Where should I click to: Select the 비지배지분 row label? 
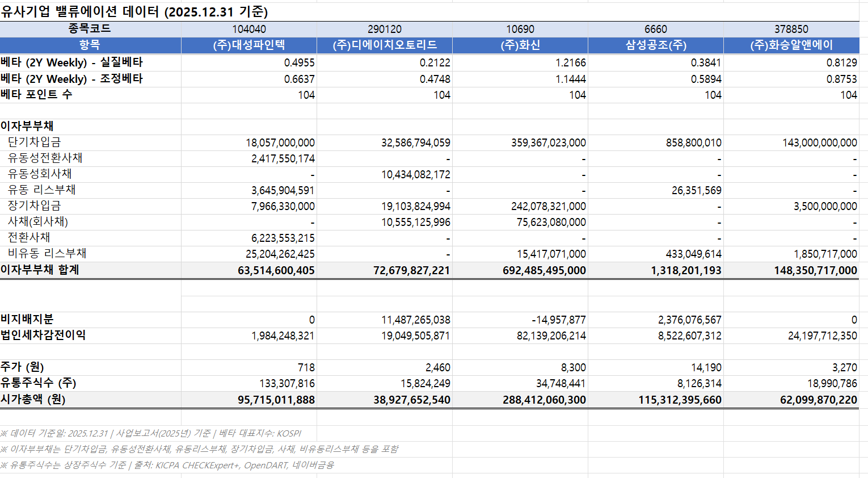tap(27, 319)
